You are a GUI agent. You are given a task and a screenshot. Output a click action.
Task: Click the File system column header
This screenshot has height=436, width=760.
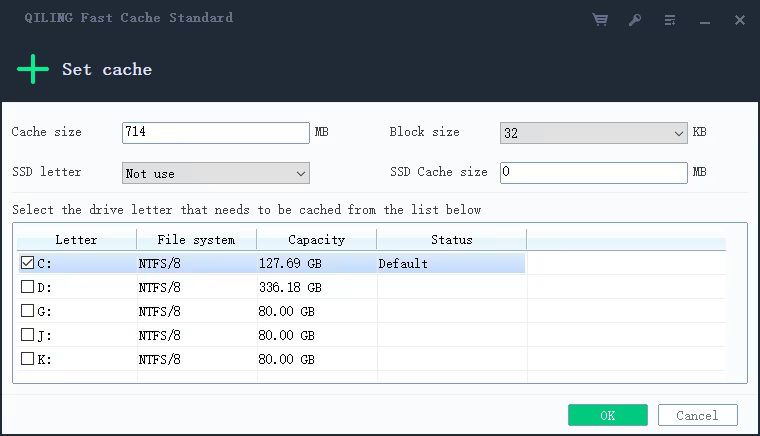196,240
